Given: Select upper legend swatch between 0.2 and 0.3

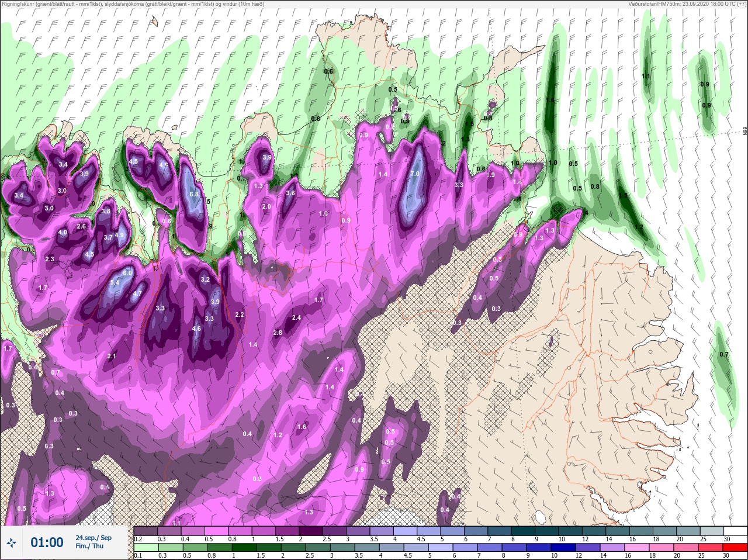Looking at the screenshot, I should [x=146, y=530].
